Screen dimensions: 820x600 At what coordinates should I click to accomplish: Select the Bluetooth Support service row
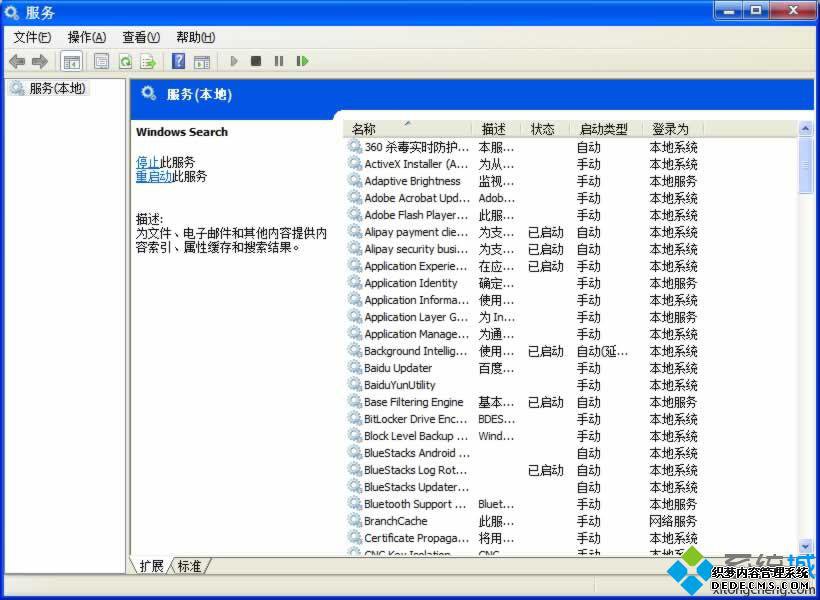click(x=523, y=504)
